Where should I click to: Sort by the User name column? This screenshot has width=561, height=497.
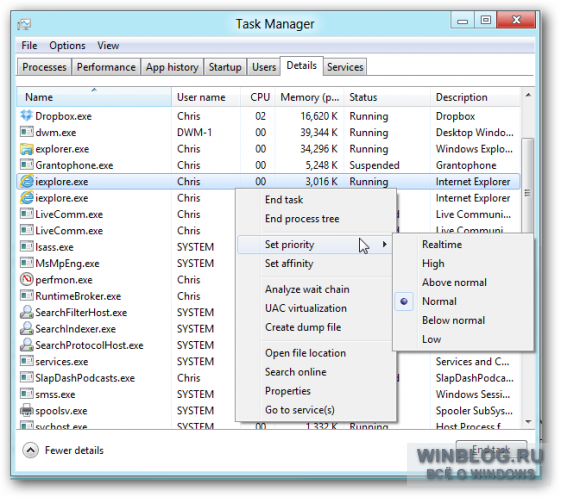tap(206, 97)
